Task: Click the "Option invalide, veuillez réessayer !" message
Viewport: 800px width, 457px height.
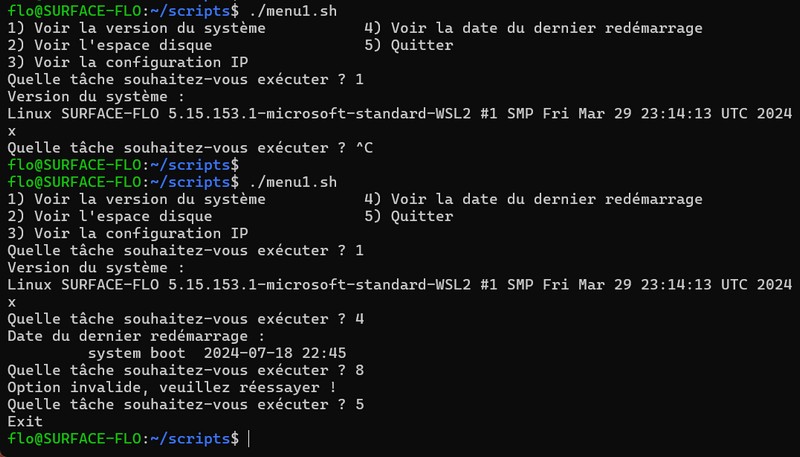Action: [x=171, y=387]
